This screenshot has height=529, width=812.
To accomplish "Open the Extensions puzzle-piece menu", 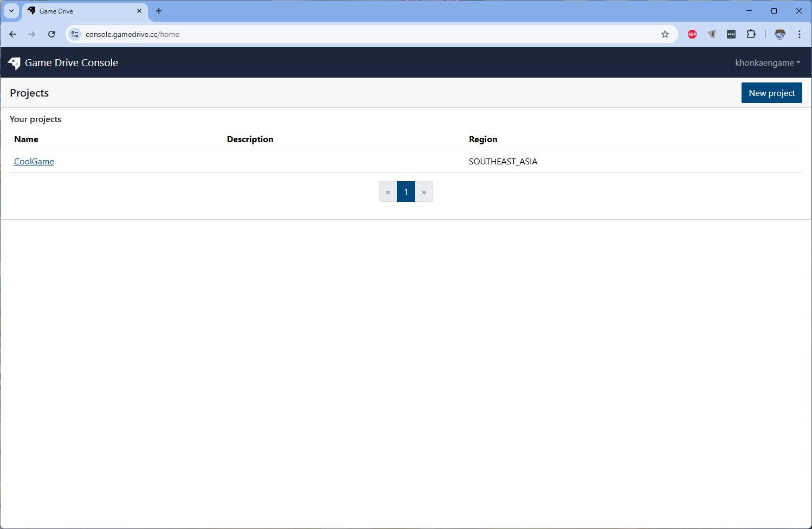I will tap(751, 34).
